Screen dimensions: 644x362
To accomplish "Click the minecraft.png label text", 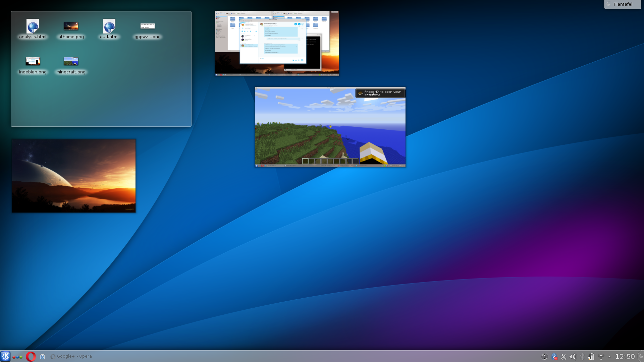I will 71,72.
